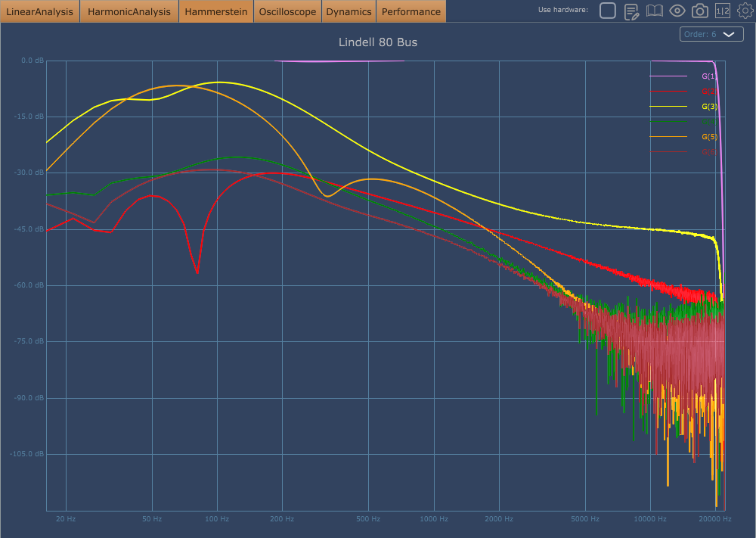Viewport: 756px width, 538px height.
Task: Select the Hammerstein tab
Action: point(216,11)
